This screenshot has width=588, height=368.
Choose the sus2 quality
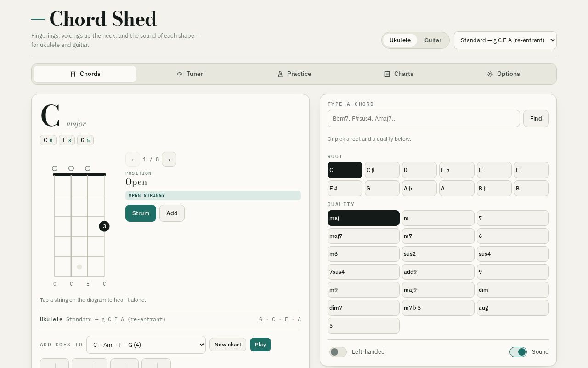pos(438,254)
